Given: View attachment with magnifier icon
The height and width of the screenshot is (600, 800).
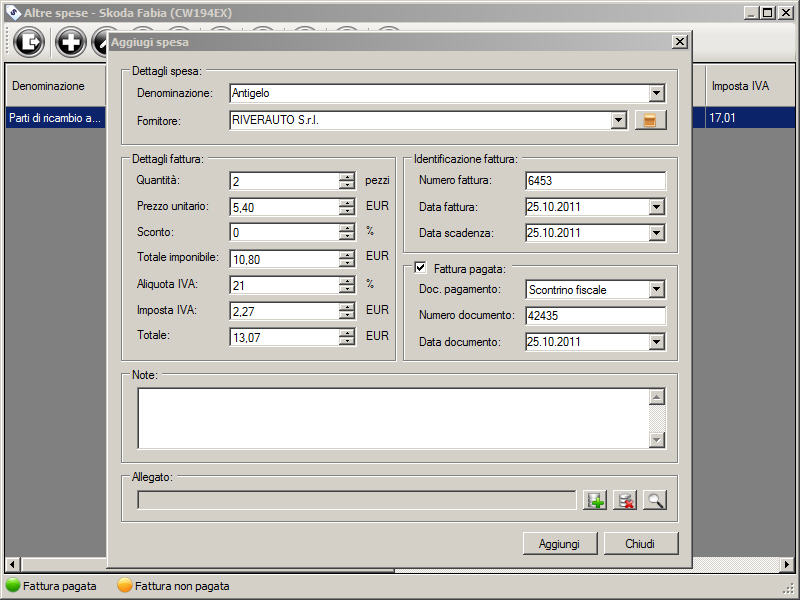Looking at the screenshot, I should [655, 501].
